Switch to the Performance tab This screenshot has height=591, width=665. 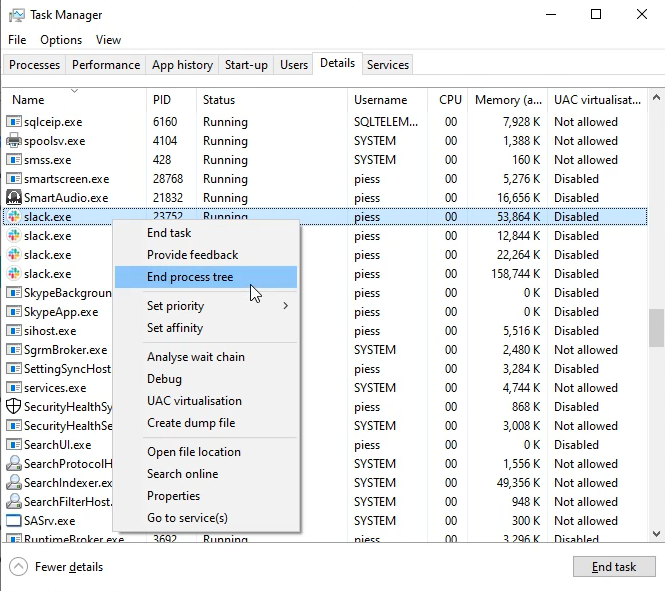[x=106, y=65]
